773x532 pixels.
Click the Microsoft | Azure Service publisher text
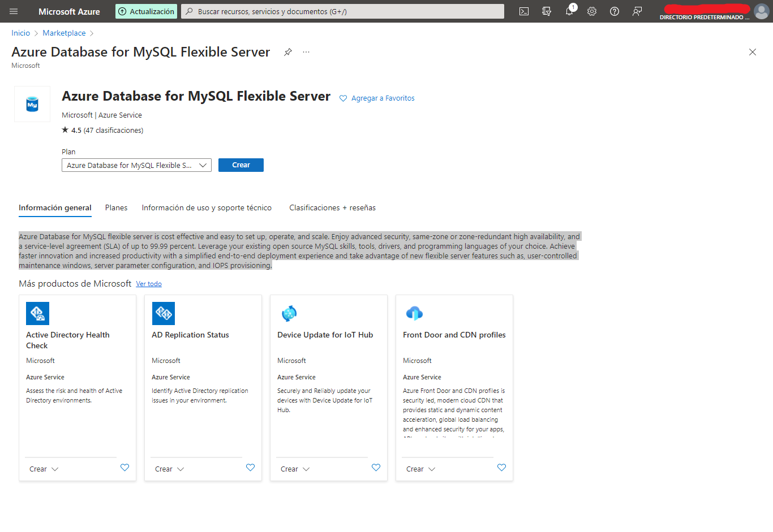pyautogui.click(x=102, y=115)
